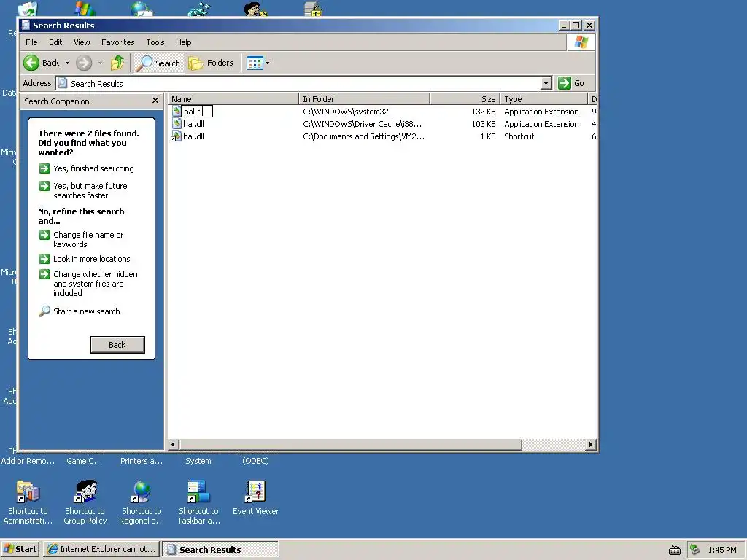Open the Folders pane toolbar button
The width and height of the screenshot is (747, 560).
[211, 63]
